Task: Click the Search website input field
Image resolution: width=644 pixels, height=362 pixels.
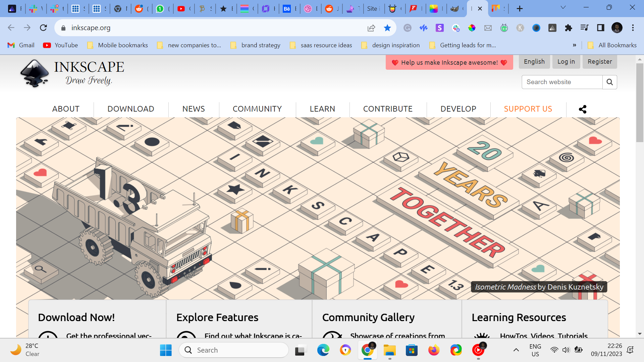Action: coord(562,82)
